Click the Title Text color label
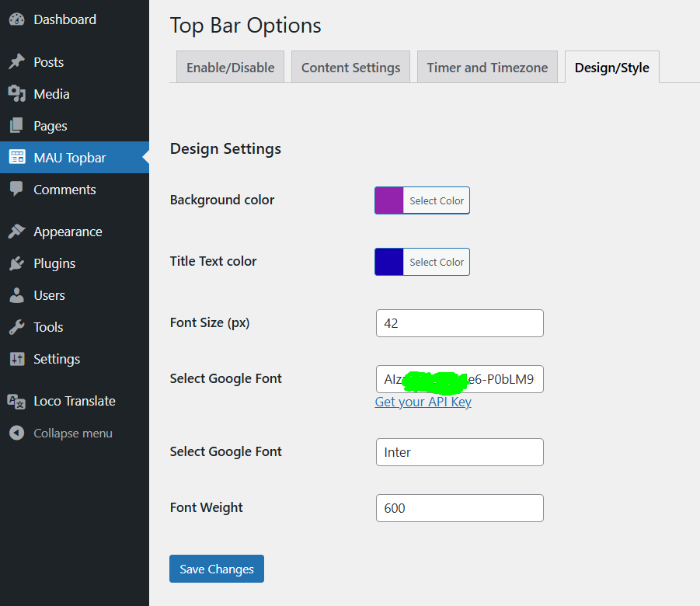700x606 pixels. click(x=213, y=261)
